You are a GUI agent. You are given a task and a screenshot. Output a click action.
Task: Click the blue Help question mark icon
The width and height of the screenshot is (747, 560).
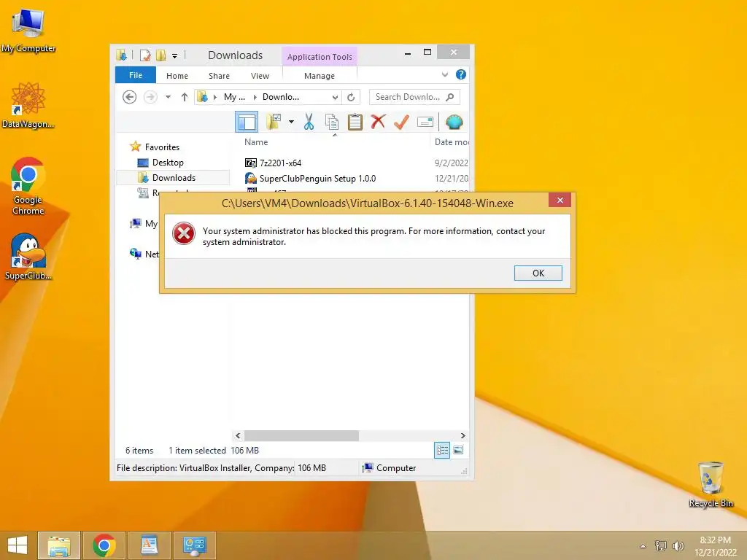461,74
